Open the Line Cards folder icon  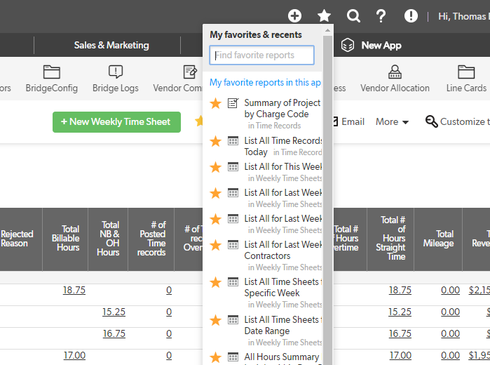(466, 72)
